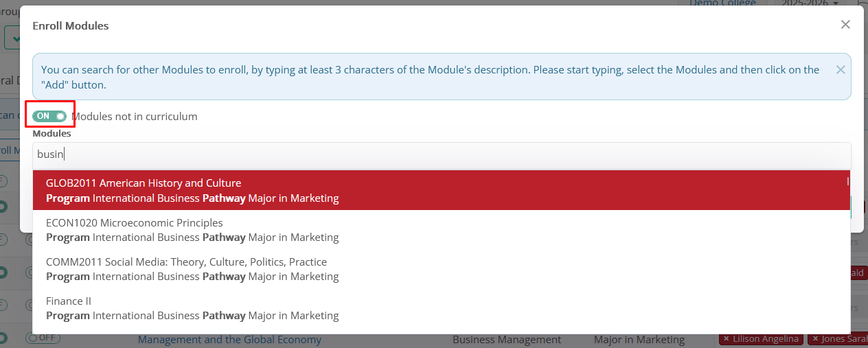Click the Demo College selector

tap(722, 3)
